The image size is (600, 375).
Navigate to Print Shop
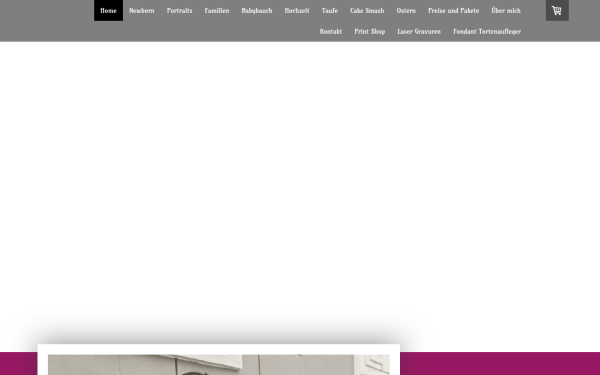(x=370, y=31)
